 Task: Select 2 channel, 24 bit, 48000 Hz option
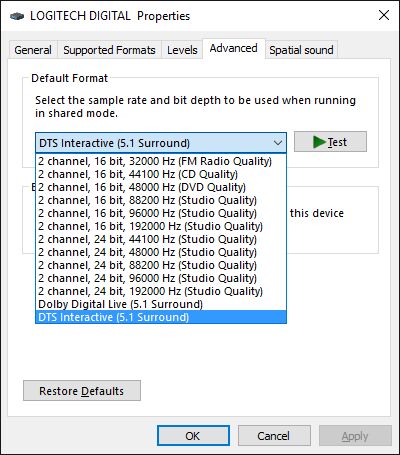(161, 252)
